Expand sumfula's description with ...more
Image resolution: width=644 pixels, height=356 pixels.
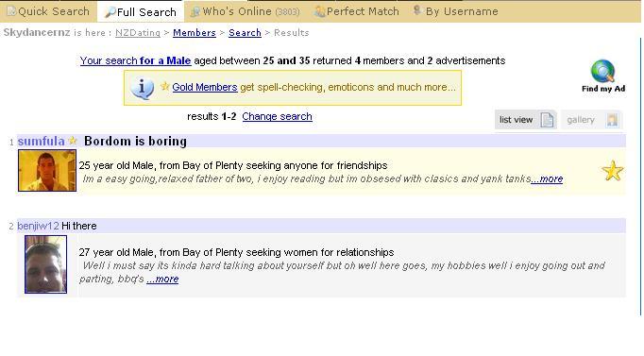[547, 179]
